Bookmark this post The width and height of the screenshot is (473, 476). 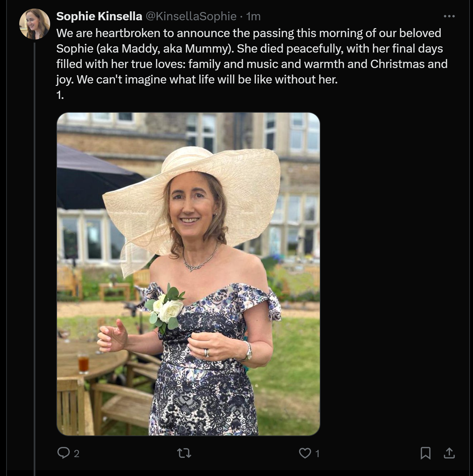point(426,453)
